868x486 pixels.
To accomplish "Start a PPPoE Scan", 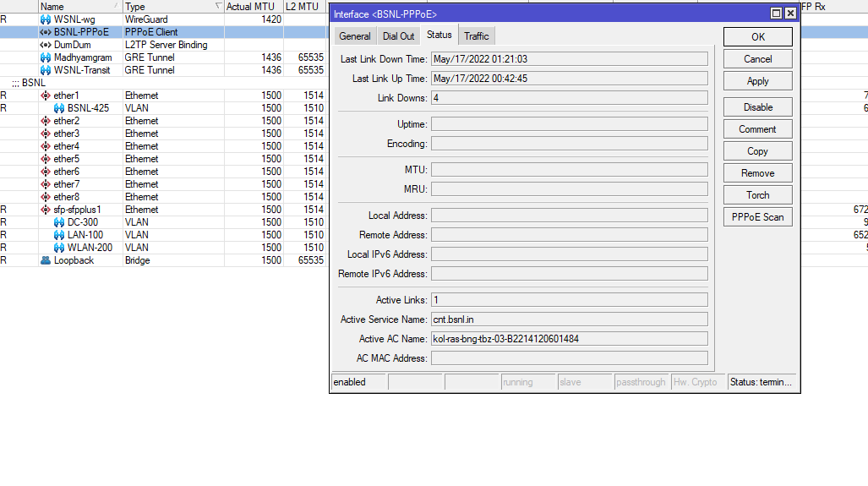I will (x=758, y=217).
